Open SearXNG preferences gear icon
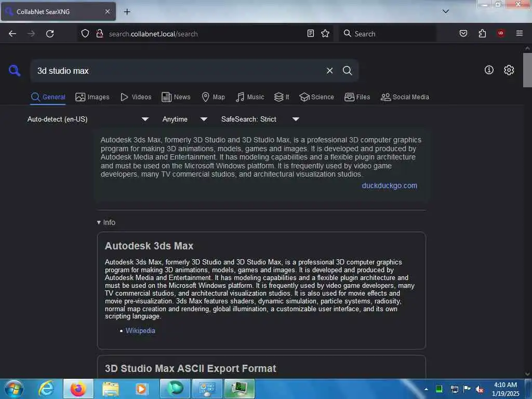The width and height of the screenshot is (532, 399). (509, 70)
